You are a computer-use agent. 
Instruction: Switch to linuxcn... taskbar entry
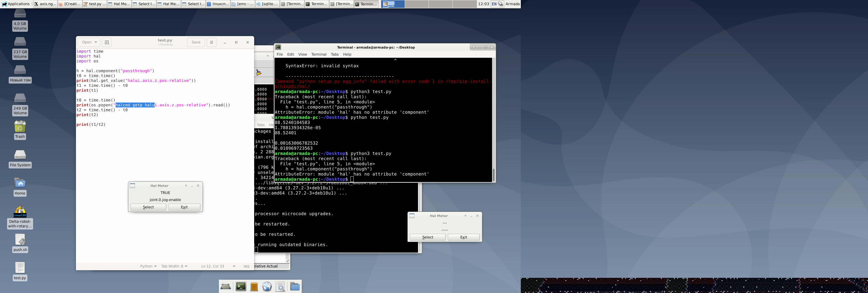[218, 4]
